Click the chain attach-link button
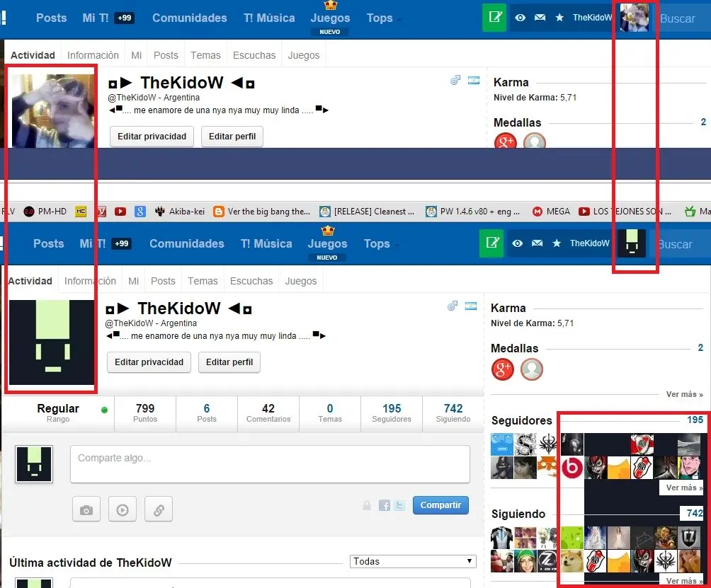 coord(159,509)
